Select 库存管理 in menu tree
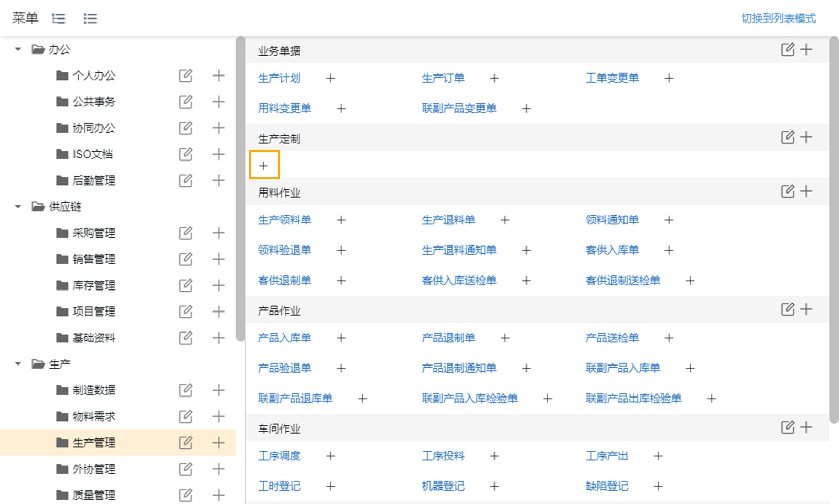 (94, 285)
